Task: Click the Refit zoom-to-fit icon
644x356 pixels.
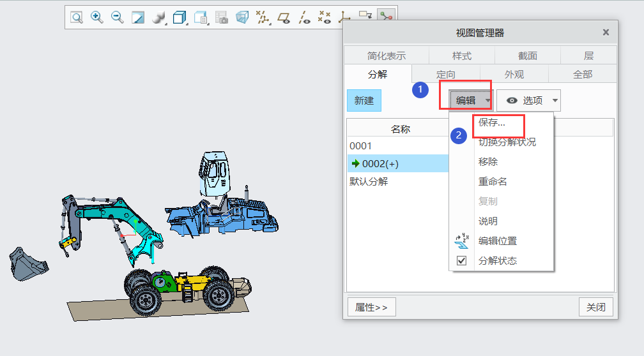Action: point(77,17)
